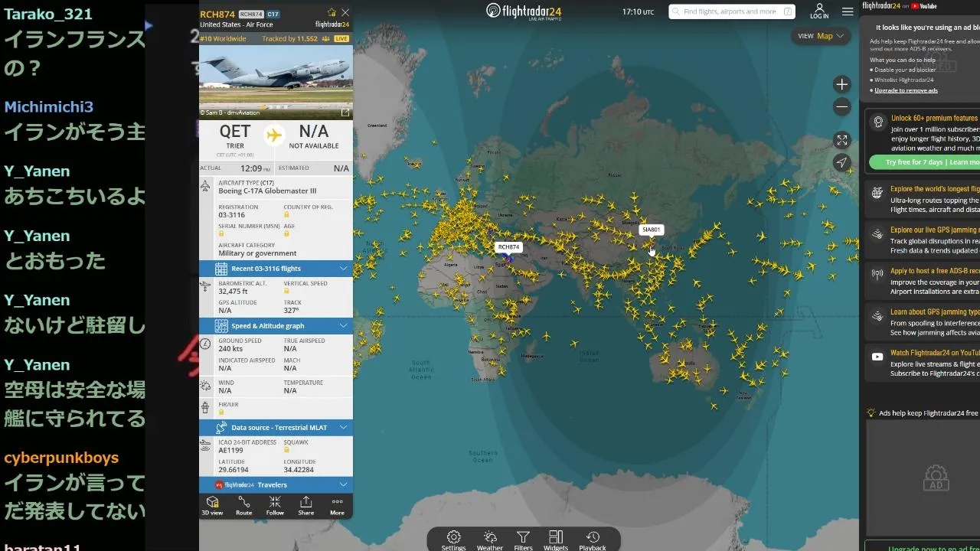Click the 17:10 UTC clock

638,11
